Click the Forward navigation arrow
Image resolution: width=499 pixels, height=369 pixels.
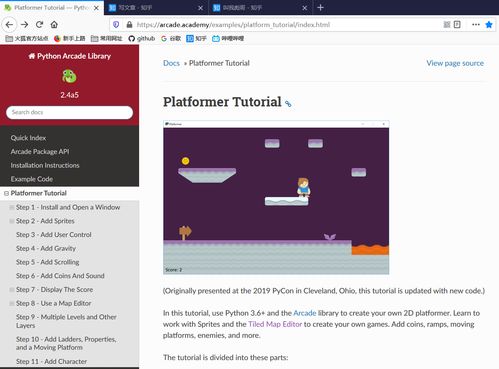24,25
